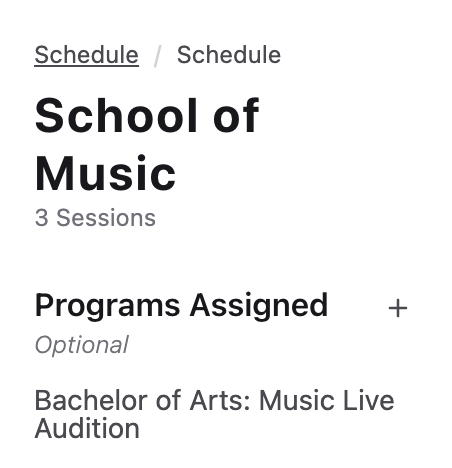This screenshot has width=452, height=468.
Task: Click the word Assigned in section header
Action: click(259, 305)
